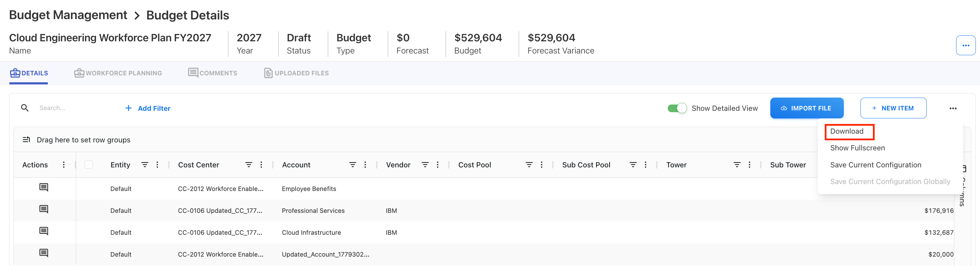
Task: Click the New Item button
Action: coord(893,108)
